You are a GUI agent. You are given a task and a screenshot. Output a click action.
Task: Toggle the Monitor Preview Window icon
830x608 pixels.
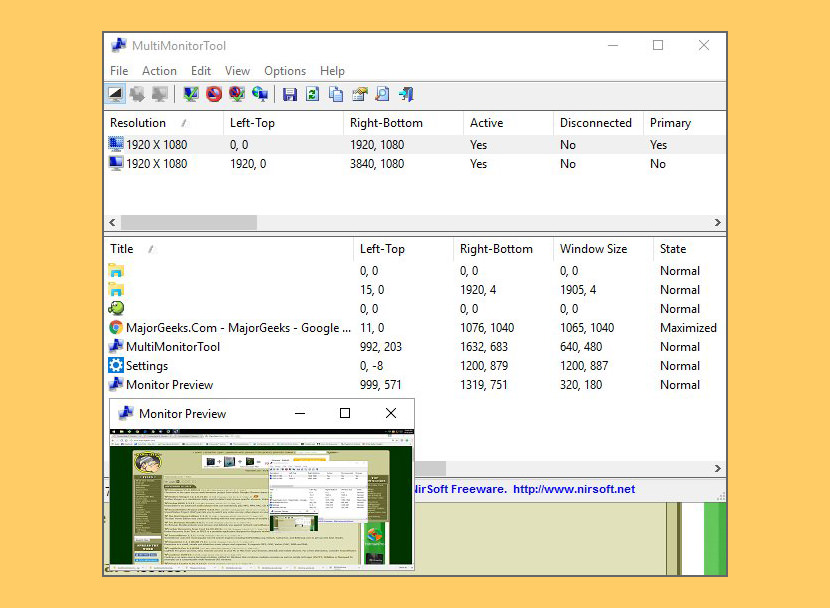(116, 93)
